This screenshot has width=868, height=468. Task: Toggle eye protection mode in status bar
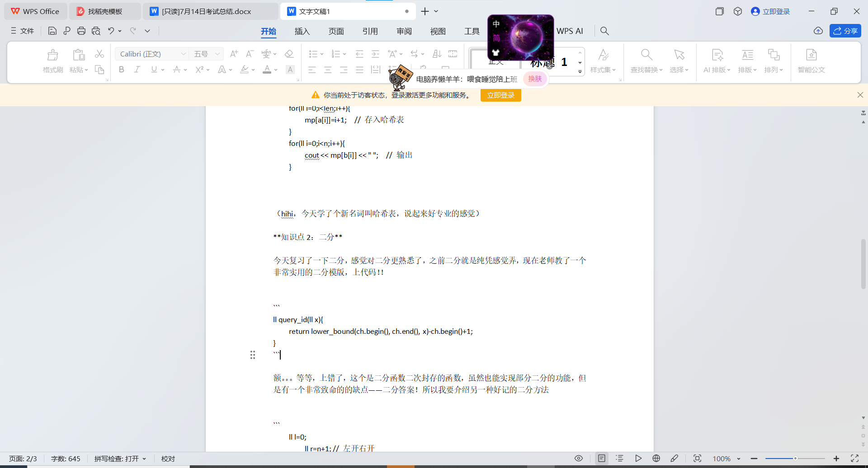579,459
